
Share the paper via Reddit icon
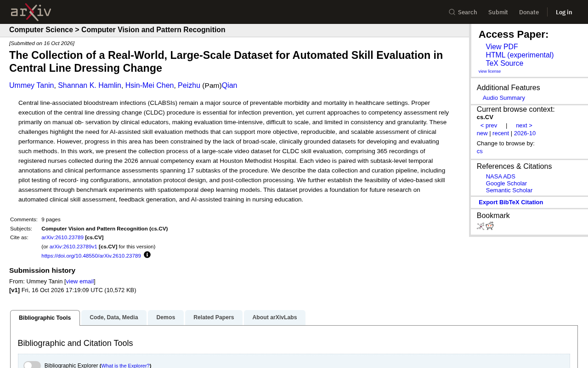click(490, 226)
